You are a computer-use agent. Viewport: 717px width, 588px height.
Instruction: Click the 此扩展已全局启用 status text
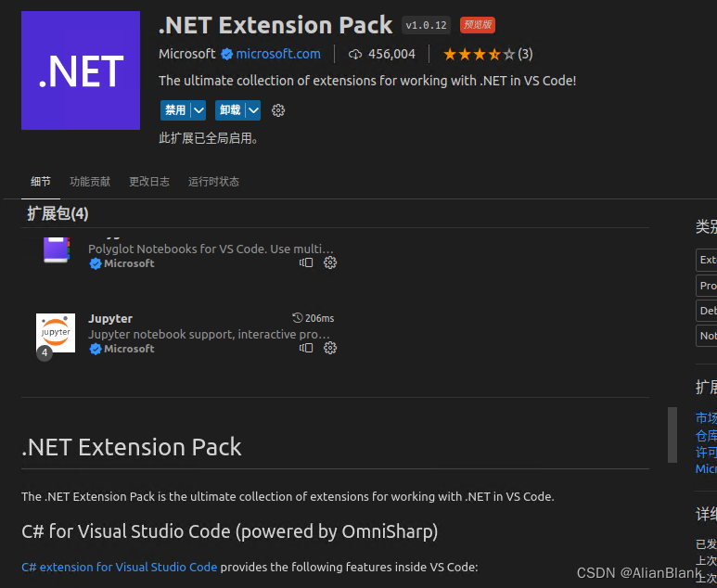pos(208,138)
